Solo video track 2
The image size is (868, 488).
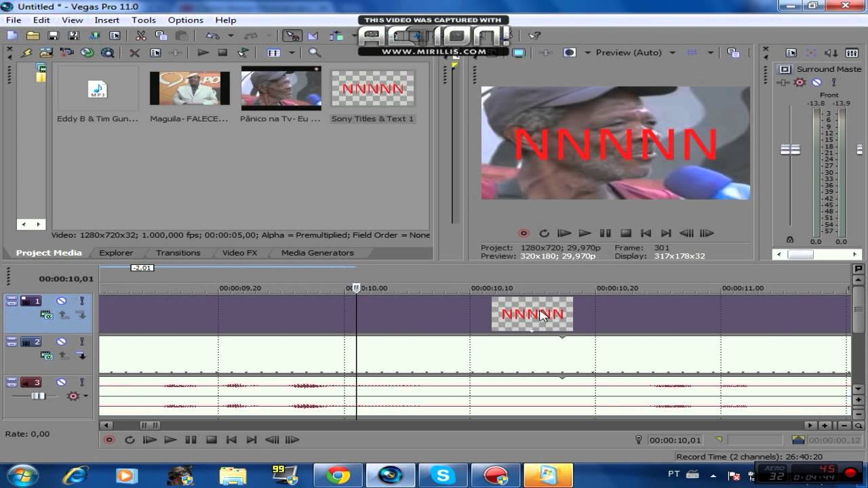click(x=81, y=342)
